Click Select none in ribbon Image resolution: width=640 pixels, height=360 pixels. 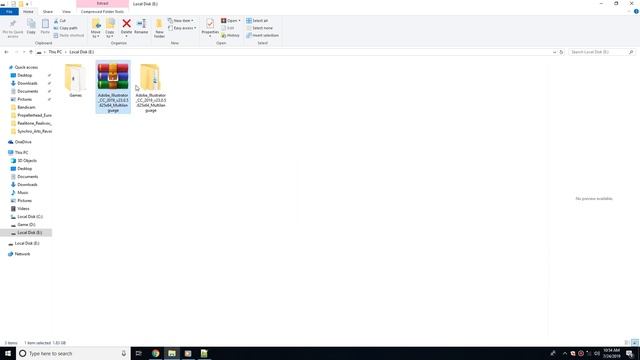click(260, 28)
